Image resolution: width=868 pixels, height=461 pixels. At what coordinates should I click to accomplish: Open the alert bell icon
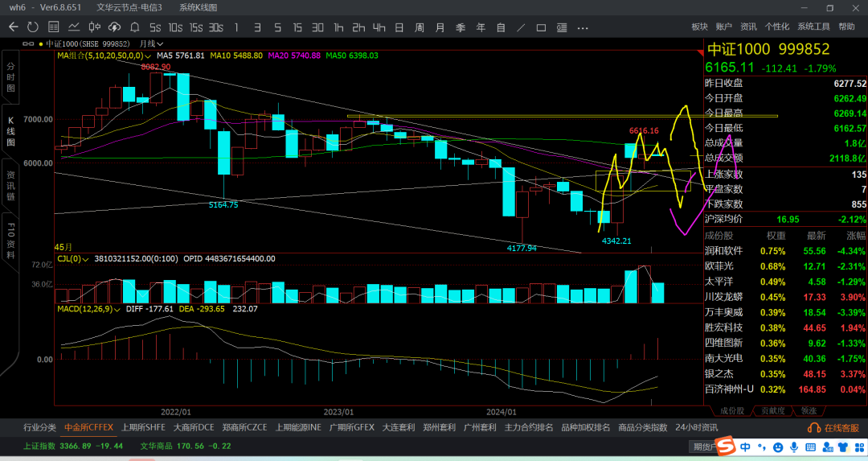(x=134, y=27)
